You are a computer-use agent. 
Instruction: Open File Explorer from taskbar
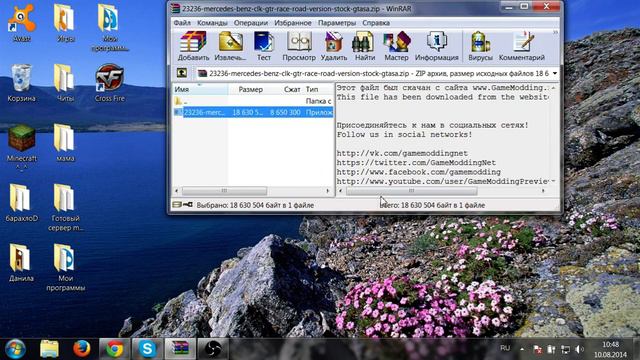[49, 349]
